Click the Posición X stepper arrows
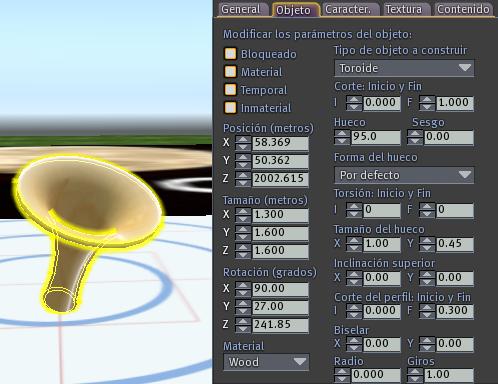The image size is (498, 384). [x=243, y=143]
